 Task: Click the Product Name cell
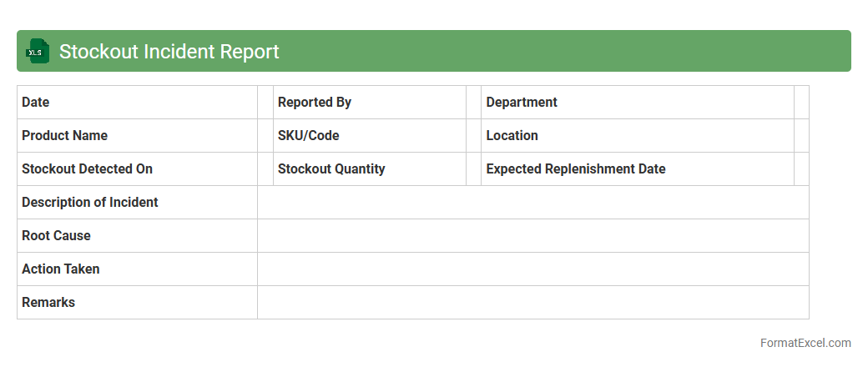137,136
